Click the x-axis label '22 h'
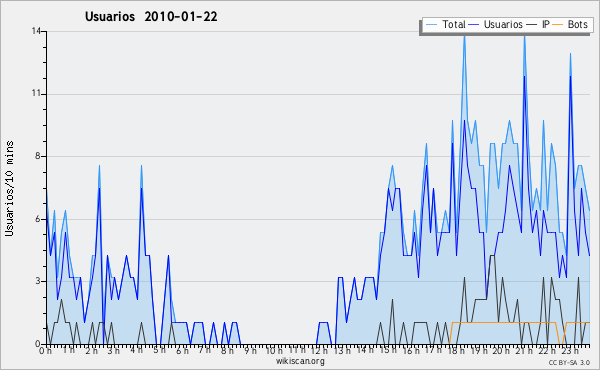Viewport: 600px width, 370px height. pyautogui.click(x=547, y=350)
